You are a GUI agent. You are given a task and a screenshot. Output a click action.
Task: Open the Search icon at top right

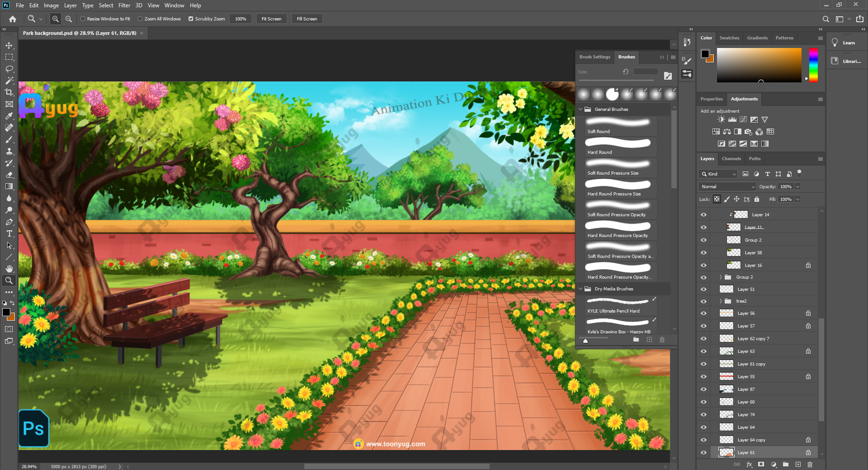(x=826, y=19)
